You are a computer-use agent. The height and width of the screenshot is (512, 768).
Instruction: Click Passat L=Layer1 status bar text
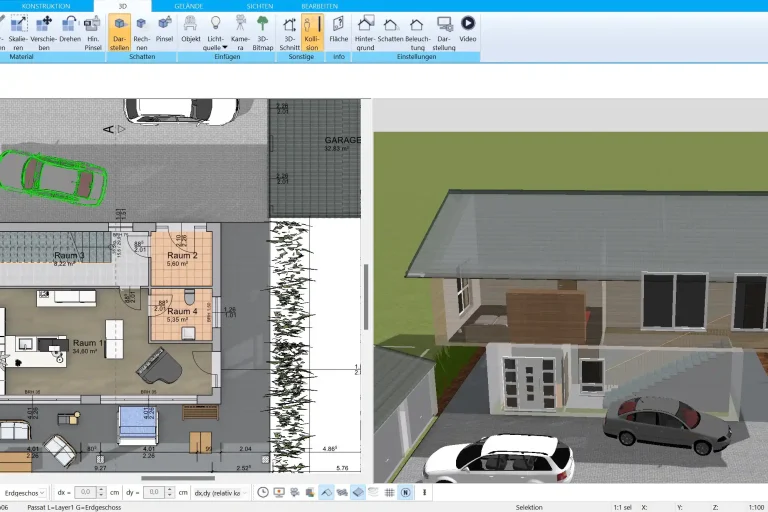pyautogui.click(x=74, y=507)
